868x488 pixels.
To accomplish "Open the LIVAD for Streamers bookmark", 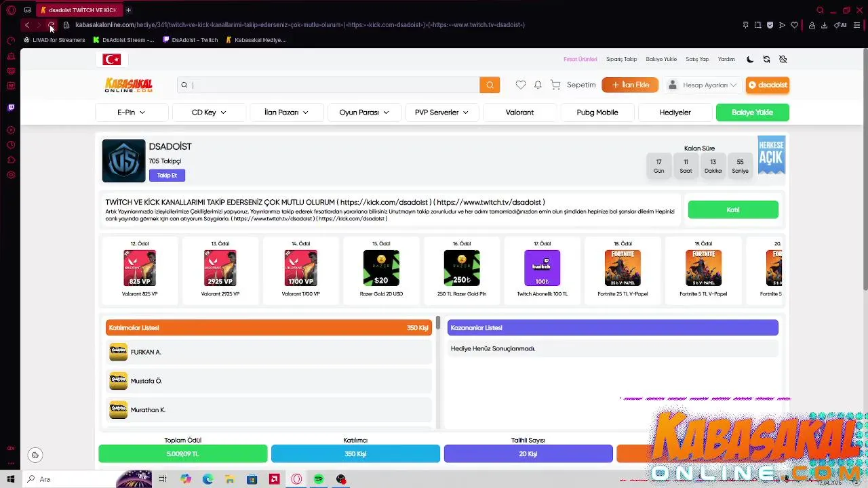I will click(54, 40).
